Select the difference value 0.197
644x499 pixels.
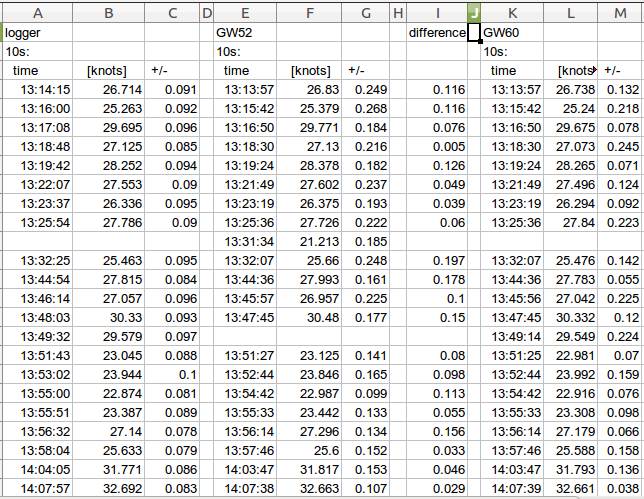[x=437, y=260]
